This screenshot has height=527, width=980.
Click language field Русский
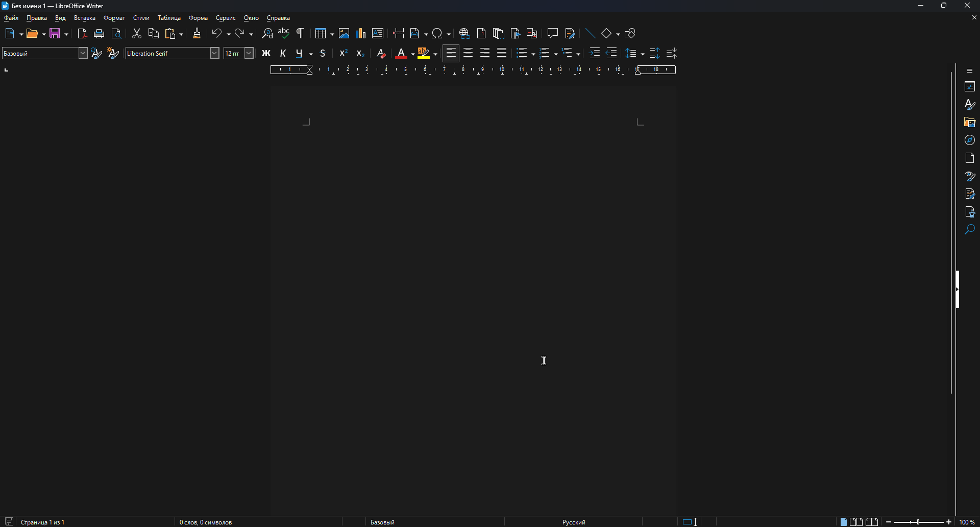click(574, 522)
